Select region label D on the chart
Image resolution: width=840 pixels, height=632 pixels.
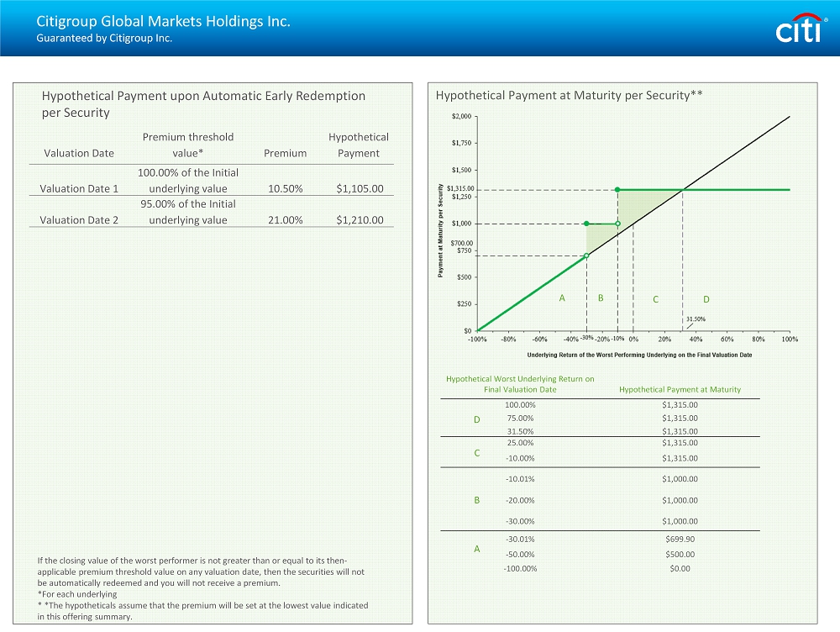(706, 299)
